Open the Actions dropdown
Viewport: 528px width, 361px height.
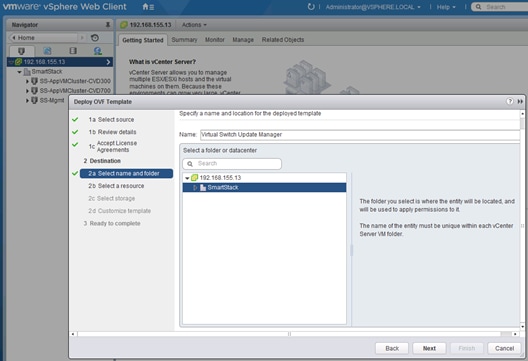[x=194, y=25]
